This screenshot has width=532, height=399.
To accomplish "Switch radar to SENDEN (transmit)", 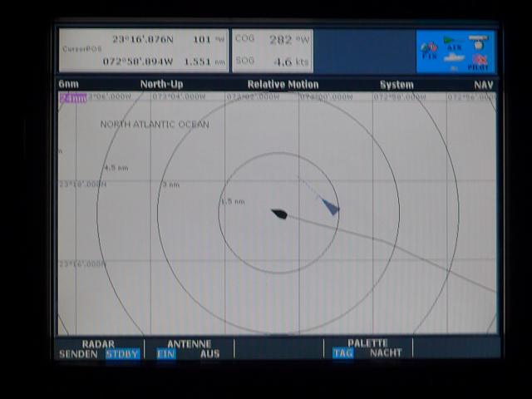I will tap(77, 353).
